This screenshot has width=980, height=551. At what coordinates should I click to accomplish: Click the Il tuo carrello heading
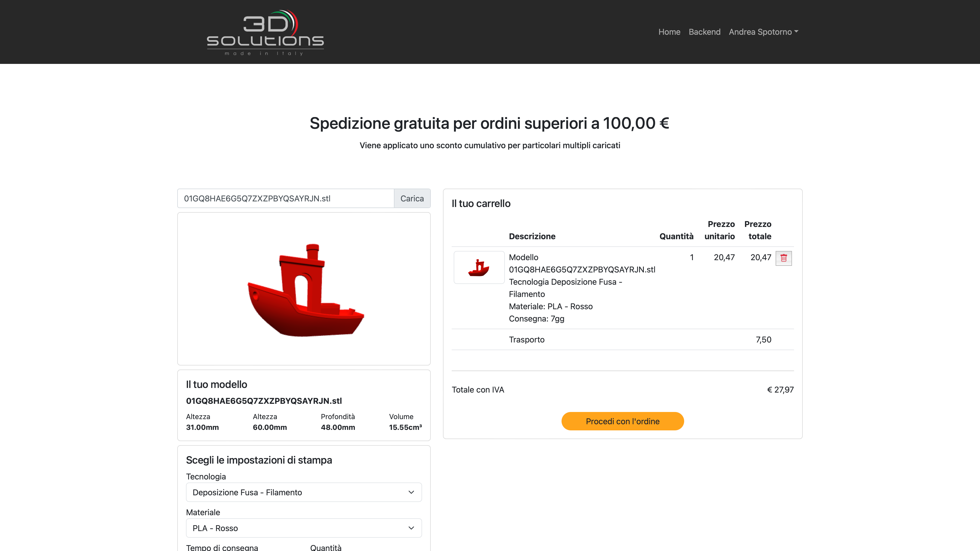(481, 204)
